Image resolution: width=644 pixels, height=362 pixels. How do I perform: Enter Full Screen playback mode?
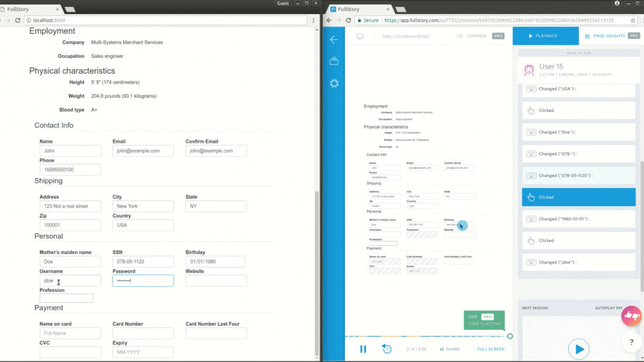pos(491,349)
